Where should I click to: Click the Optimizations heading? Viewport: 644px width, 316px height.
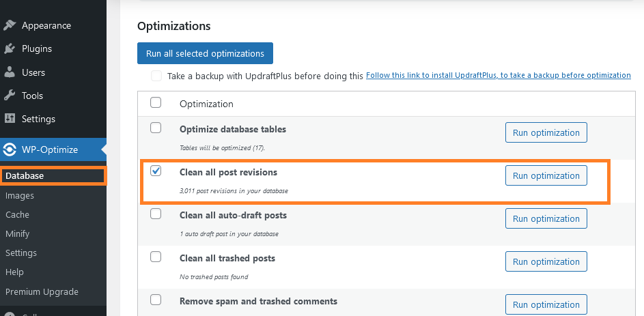pos(173,26)
